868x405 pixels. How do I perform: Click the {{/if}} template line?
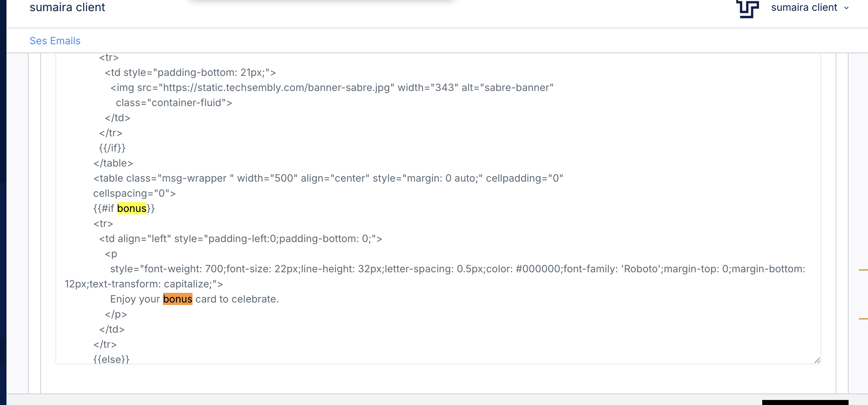click(x=112, y=148)
